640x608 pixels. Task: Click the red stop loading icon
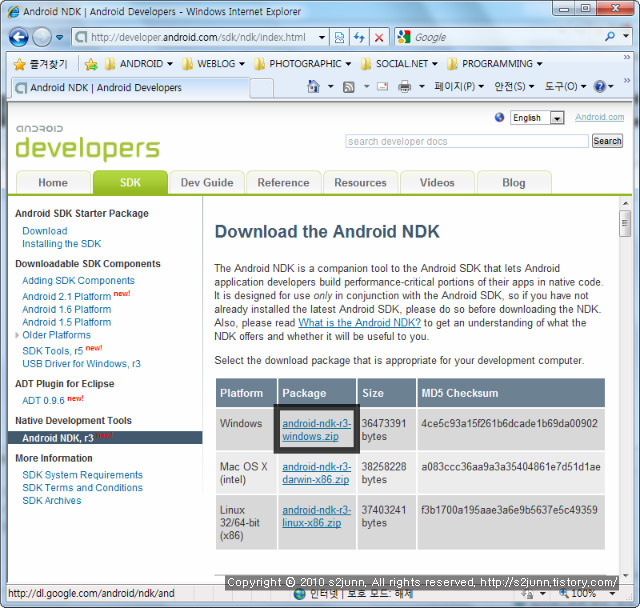(x=379, y=38)
